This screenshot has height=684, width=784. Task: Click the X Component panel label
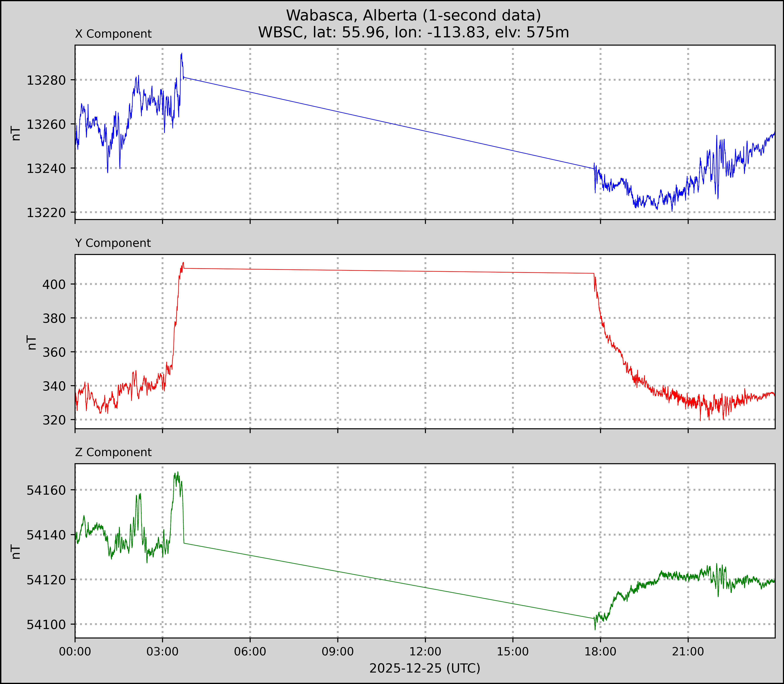point(113,34)
